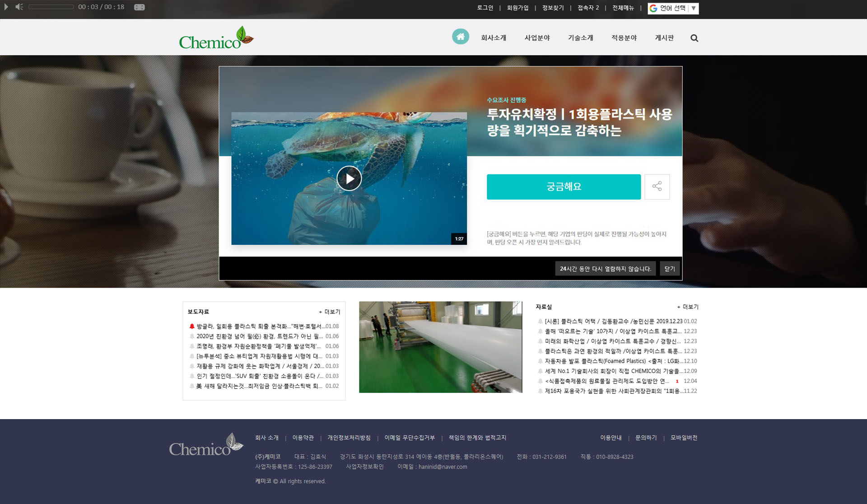
Task: Open the 게시판 menu
Action: [x=664, y=38]
